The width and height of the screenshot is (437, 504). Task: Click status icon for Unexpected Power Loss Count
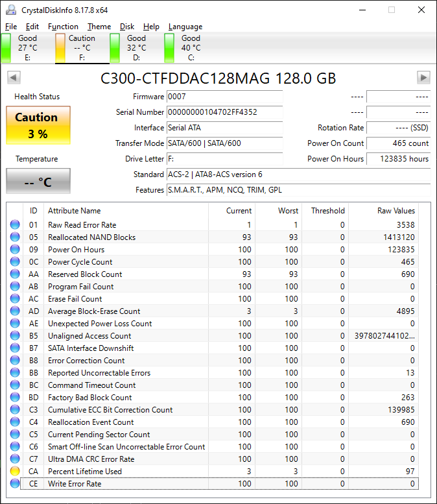[15, 323]
